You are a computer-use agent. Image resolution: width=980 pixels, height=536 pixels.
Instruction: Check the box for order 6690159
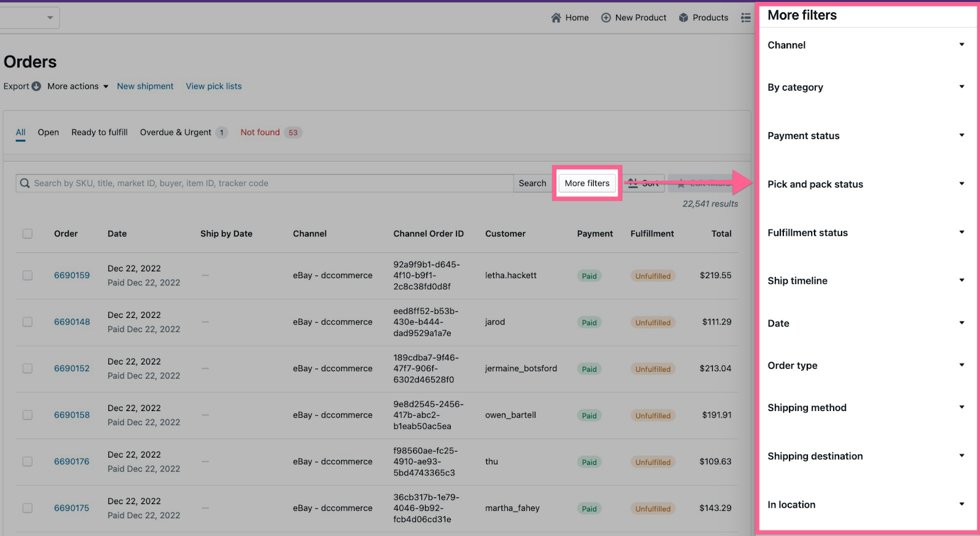tap(28, 276)
